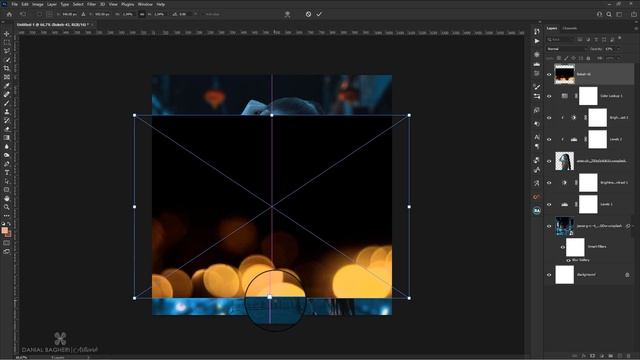Viewport: 640px width, 360px height.
Task: Select the Color Lookup 1 layer name
Action: click(611, 96)
